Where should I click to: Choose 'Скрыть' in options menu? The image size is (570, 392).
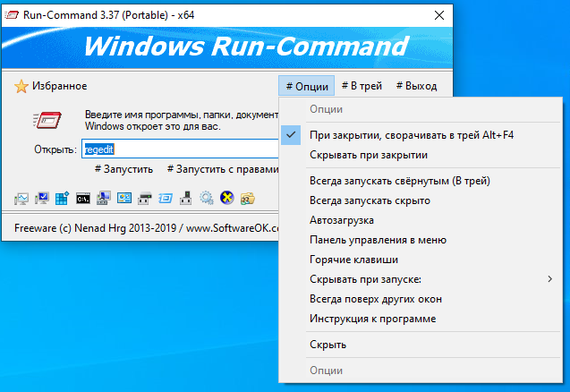(x=421, y=345)
